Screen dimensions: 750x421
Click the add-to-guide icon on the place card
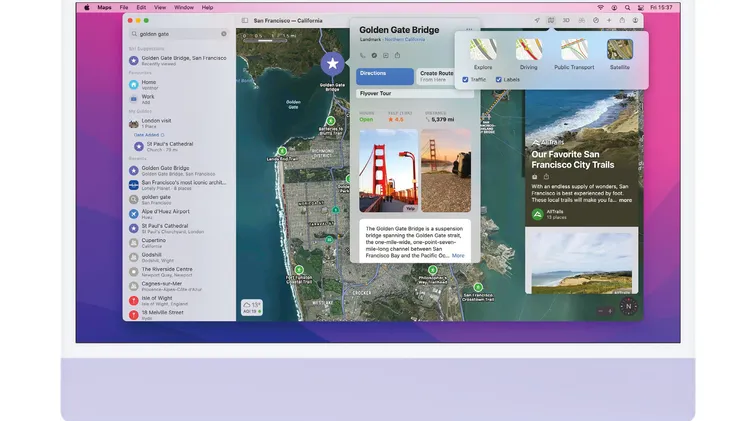pyautogui.click(x=386, y=55)
